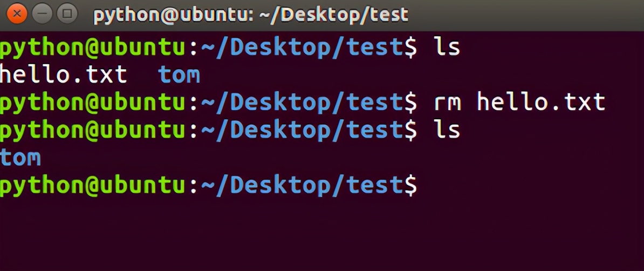This screenshot has width=644, height=271.
Task: Click the ~/Desktop/test path on rm line
Action: (x=302, y=103)
